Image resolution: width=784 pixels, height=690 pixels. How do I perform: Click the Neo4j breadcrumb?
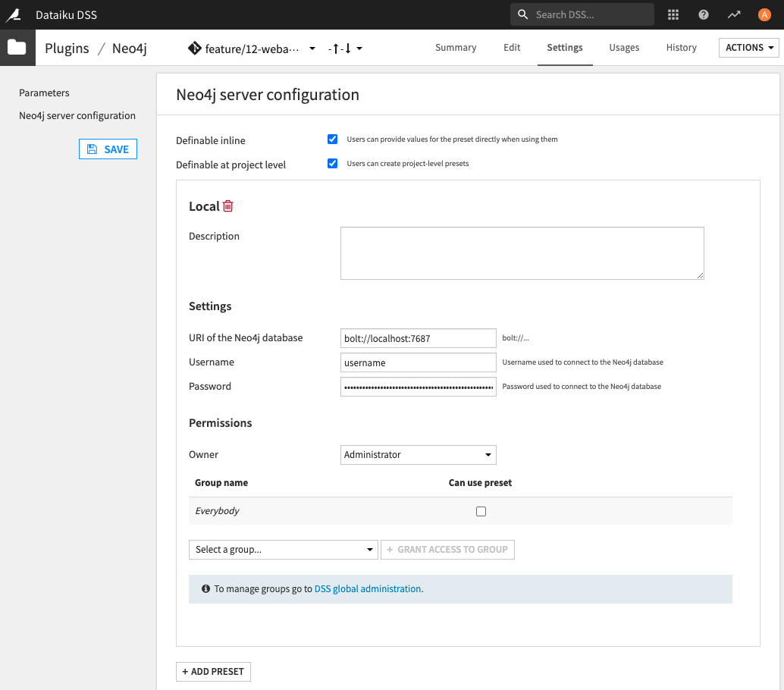click(x=130, y=48)
